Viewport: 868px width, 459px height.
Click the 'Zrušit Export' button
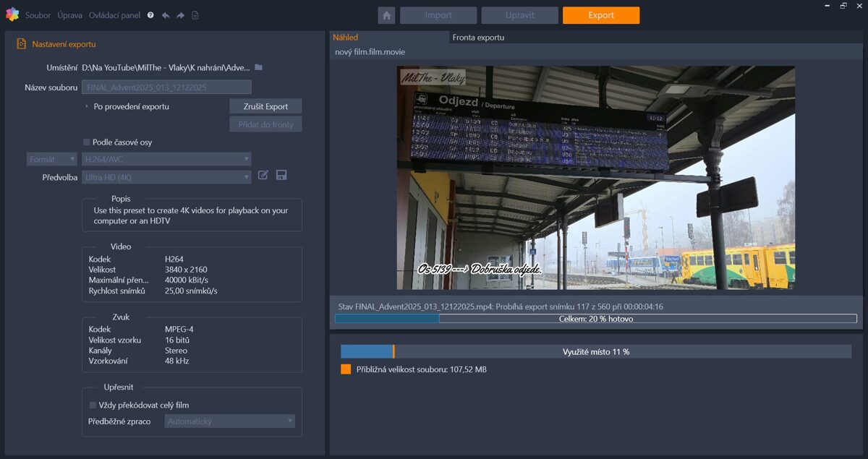point(265,106)
